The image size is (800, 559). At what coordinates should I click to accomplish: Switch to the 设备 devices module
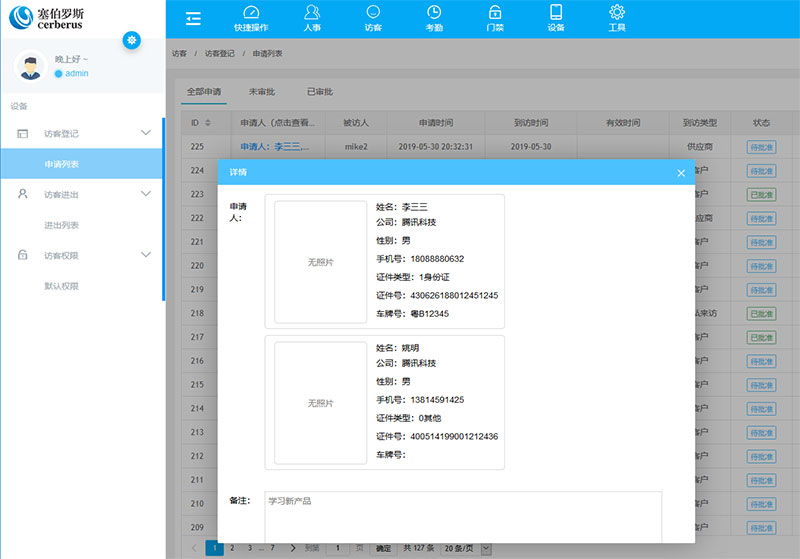click(x=556, y=18)
